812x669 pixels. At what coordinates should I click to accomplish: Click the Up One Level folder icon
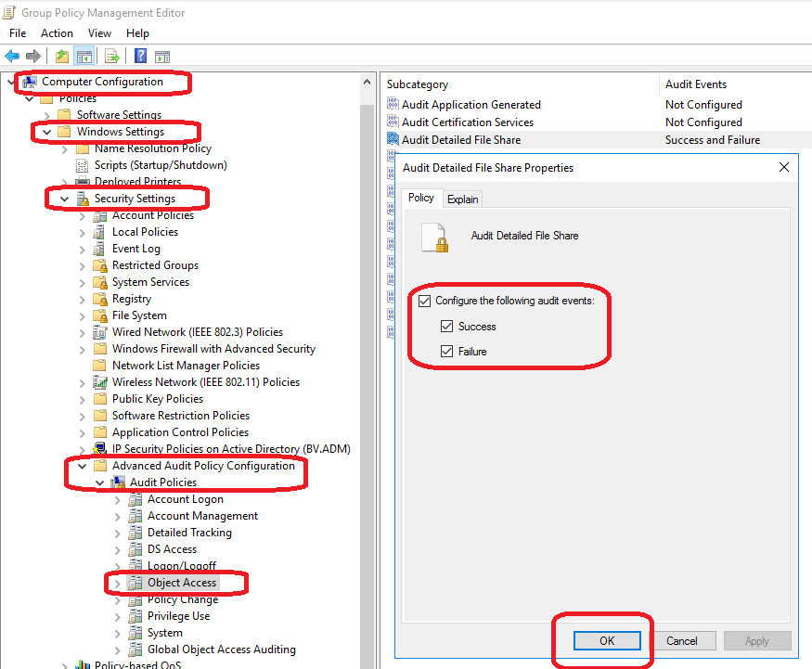[x=62, y=57]
